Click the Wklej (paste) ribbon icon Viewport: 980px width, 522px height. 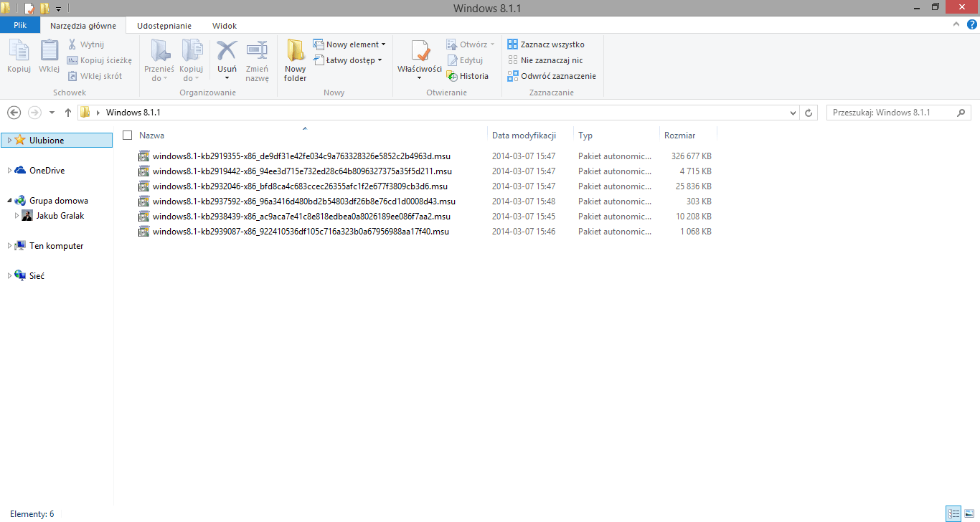tap(49, 51)
